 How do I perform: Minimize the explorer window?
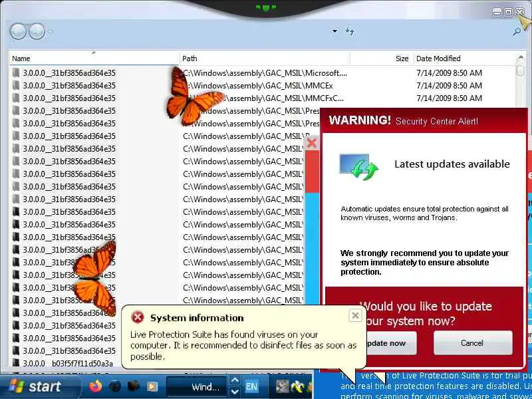pos(497,13)
